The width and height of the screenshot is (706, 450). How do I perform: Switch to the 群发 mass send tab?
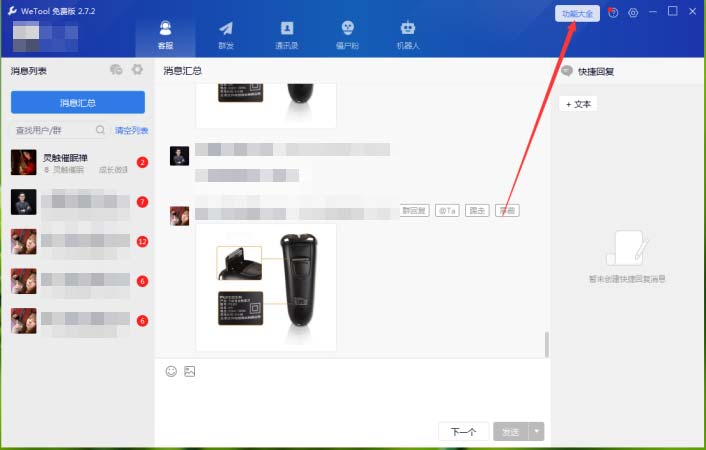(226, 34)
